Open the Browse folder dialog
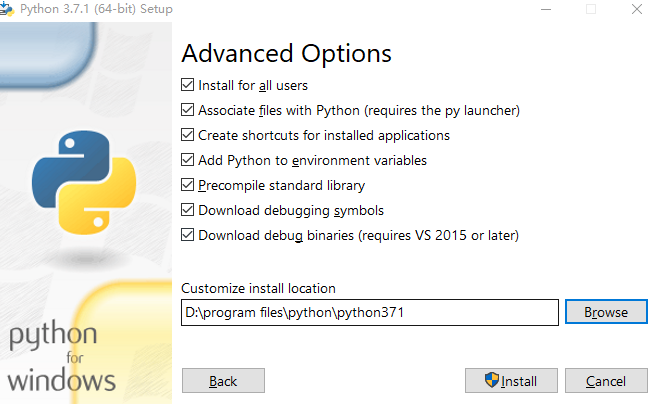Viewport: 652px width, 404px height. click(x=606, y=312)
